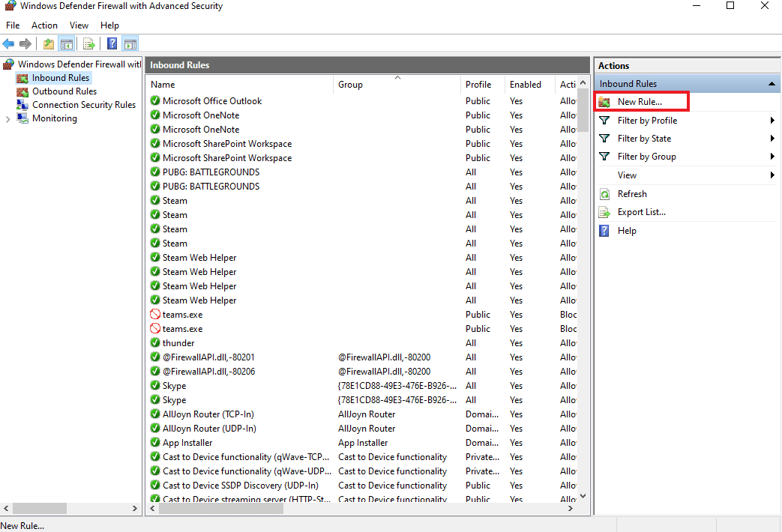Sort rules by Profile column header
Viewport: 782px width, 532px height.
click(x=483, y=85)
